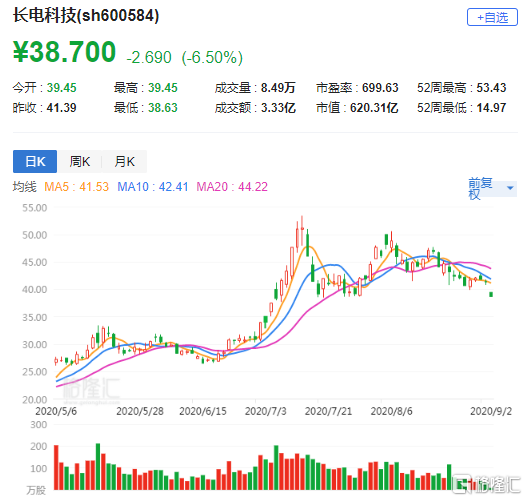Click the 万股 volume unit label
Screen dimensions: 527x501
click(36, 491)
